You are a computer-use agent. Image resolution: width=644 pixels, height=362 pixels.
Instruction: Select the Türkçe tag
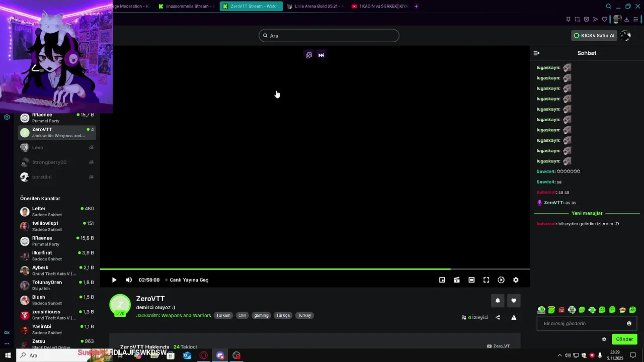pyautogui.click(x=283, y=315)
